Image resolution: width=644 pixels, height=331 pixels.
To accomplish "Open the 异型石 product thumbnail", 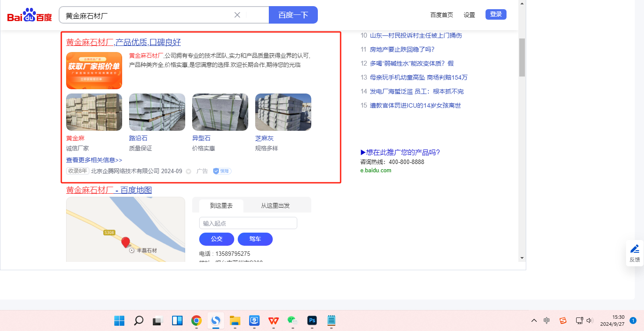I will pyautogui.click(x=220, y=112).
